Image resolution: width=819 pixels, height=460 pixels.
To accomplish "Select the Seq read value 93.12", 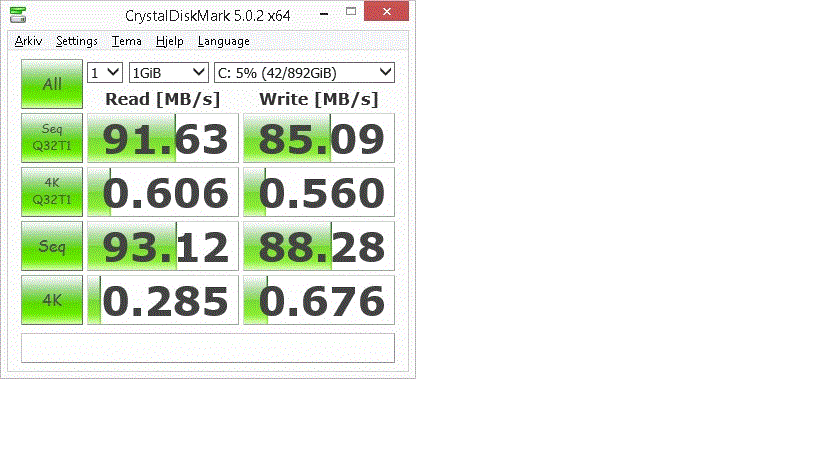I will [x=163, y=246].
